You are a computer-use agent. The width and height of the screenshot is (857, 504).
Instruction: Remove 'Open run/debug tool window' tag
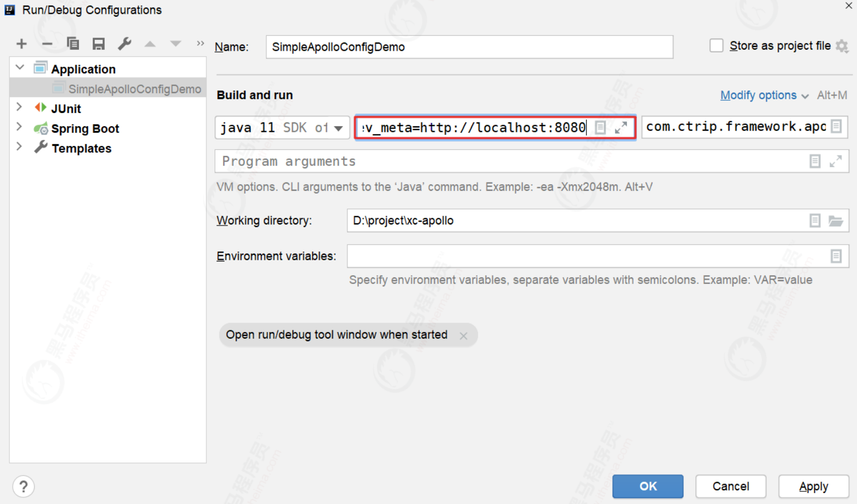point(463,335)
